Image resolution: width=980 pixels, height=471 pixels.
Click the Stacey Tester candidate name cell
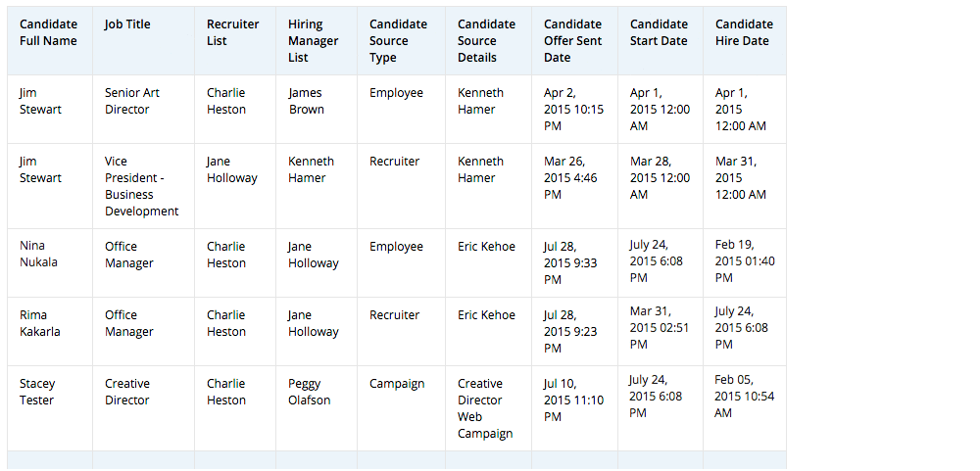(x=37, y=392)
